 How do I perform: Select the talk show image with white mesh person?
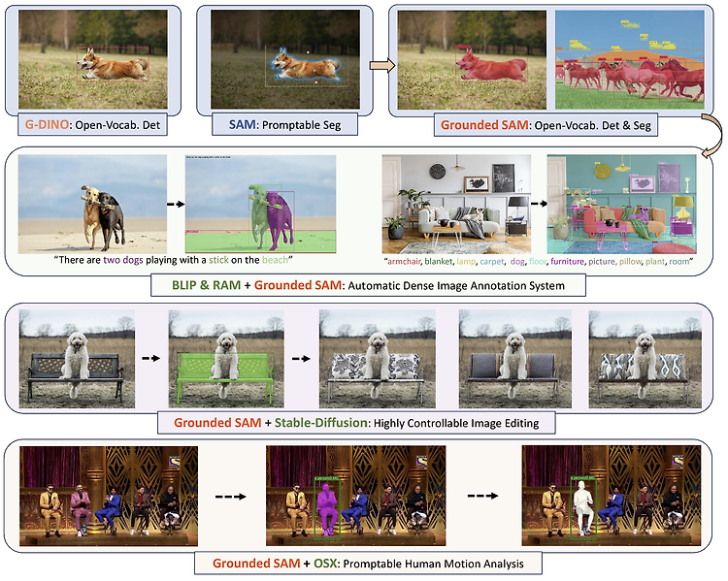pos(612,496)
